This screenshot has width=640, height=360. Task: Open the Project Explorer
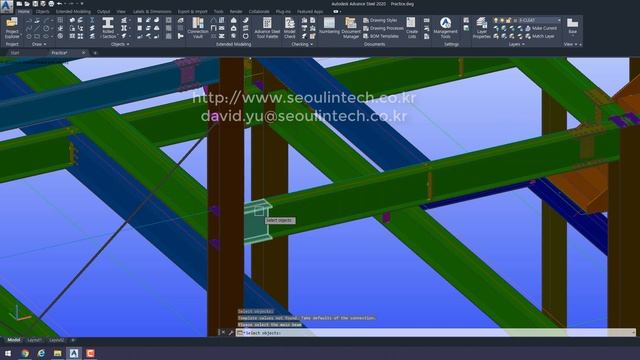point(12,28)
